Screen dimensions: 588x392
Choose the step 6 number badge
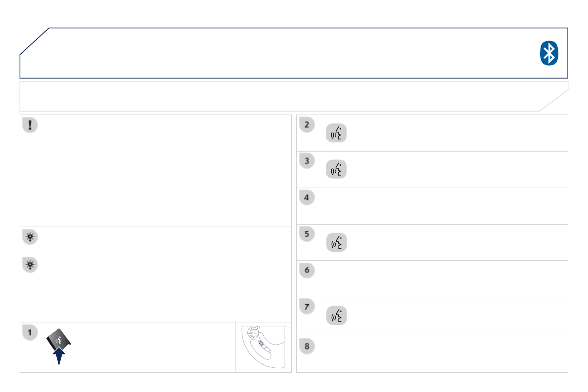307,270
